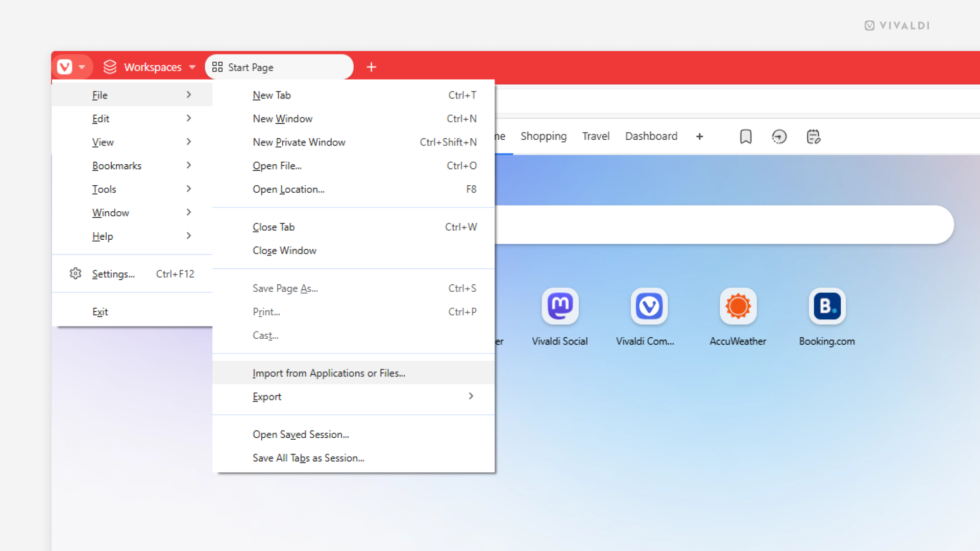Viewport: 980px width, 551px height.
Task: Choose Exit in the menu
Action: tap(132, 311)
